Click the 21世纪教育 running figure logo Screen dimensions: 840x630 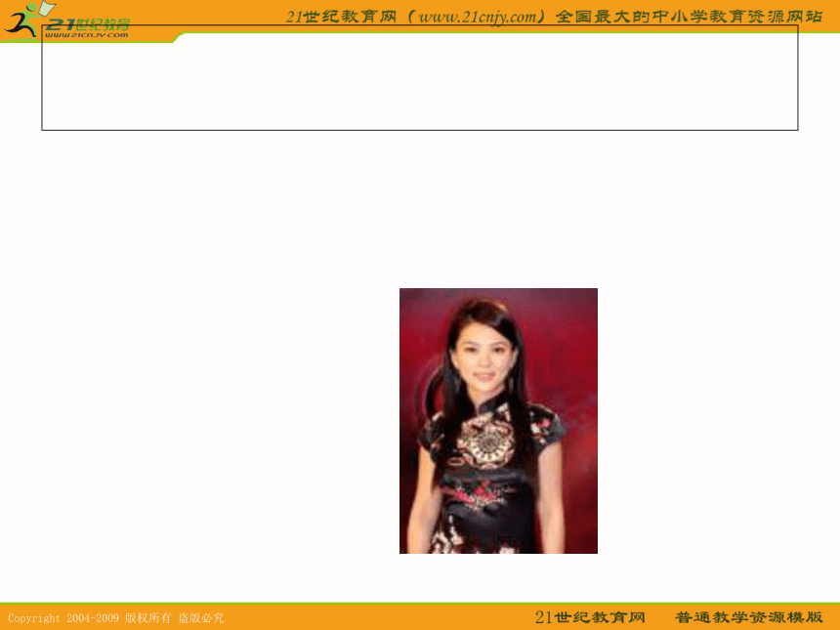click(67, 21)
